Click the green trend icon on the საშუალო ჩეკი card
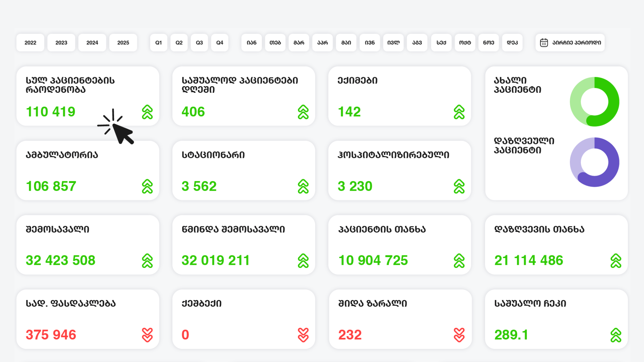 coord(615,335)
